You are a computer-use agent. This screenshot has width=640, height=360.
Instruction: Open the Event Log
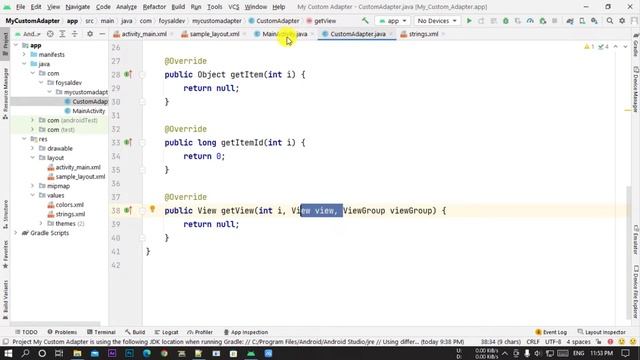pos(551,332)
